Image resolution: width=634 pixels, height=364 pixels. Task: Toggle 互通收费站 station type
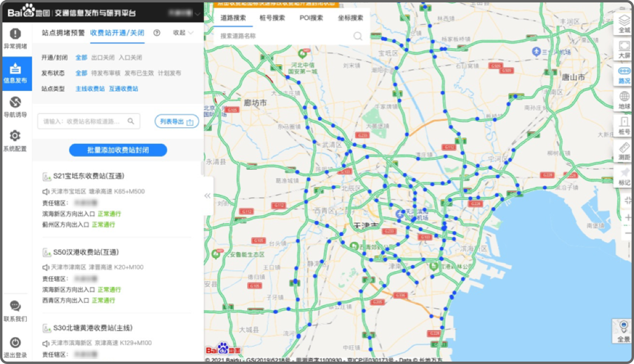point(123,89)
